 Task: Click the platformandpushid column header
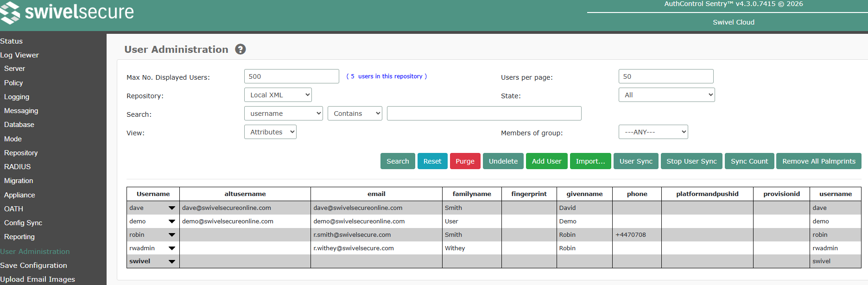pos(708,194)
